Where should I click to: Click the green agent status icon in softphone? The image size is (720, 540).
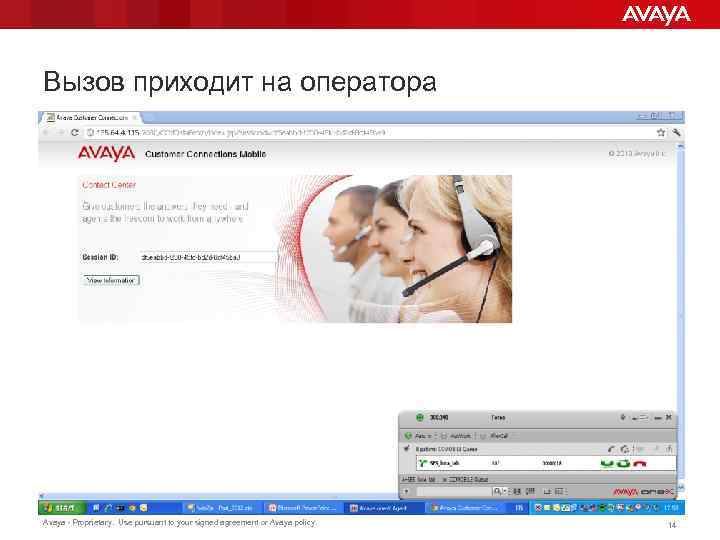tap(420, 417)
